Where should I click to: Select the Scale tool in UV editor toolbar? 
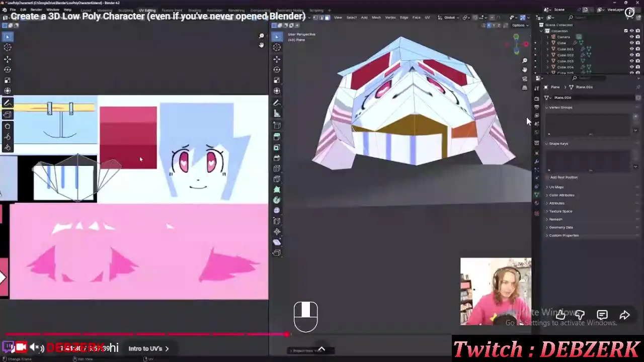click(x=8, y=80)
